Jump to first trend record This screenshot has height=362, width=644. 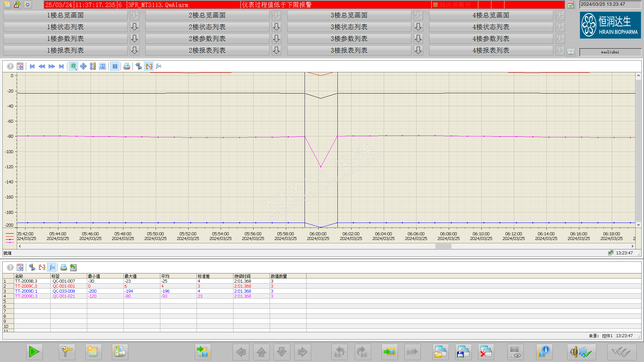coord(32,66)
